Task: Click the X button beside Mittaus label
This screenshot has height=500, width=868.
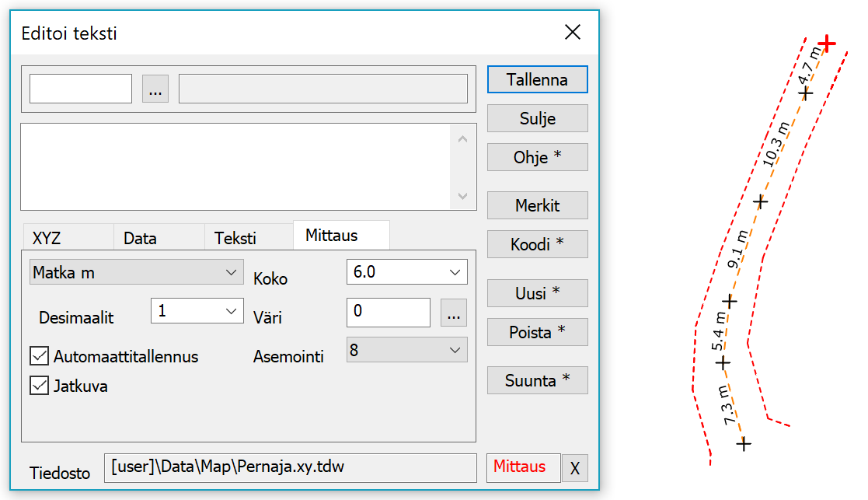Action: point(574,468)
